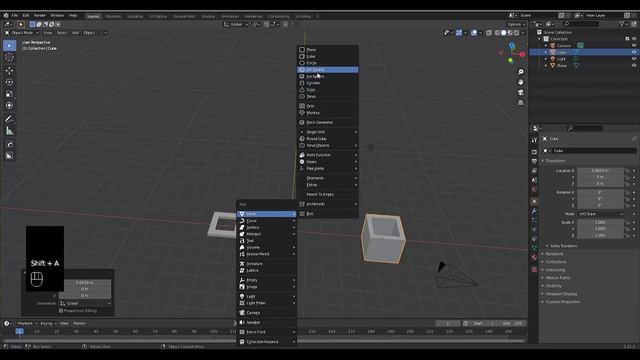Click the pan hand icon in viewport
This screenshot has height=360, width=640.
[x=520, y=82]
